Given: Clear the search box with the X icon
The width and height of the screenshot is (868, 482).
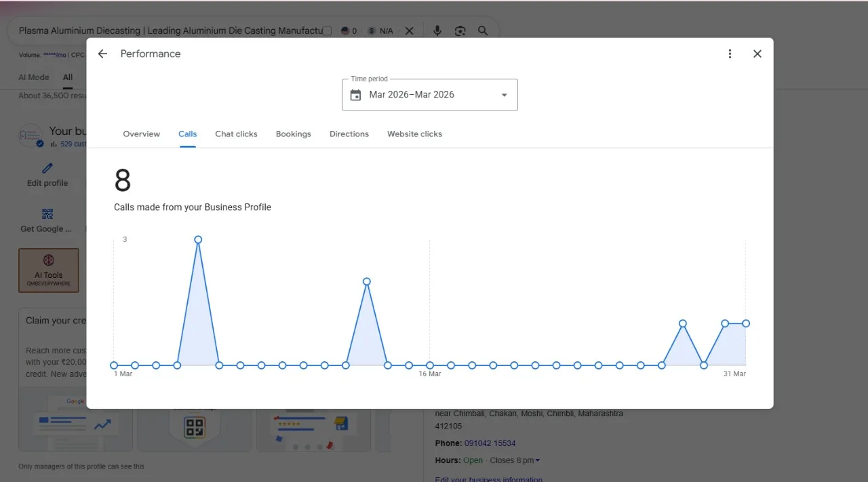Looking at the screenshot, I should (x=410, y=31).
